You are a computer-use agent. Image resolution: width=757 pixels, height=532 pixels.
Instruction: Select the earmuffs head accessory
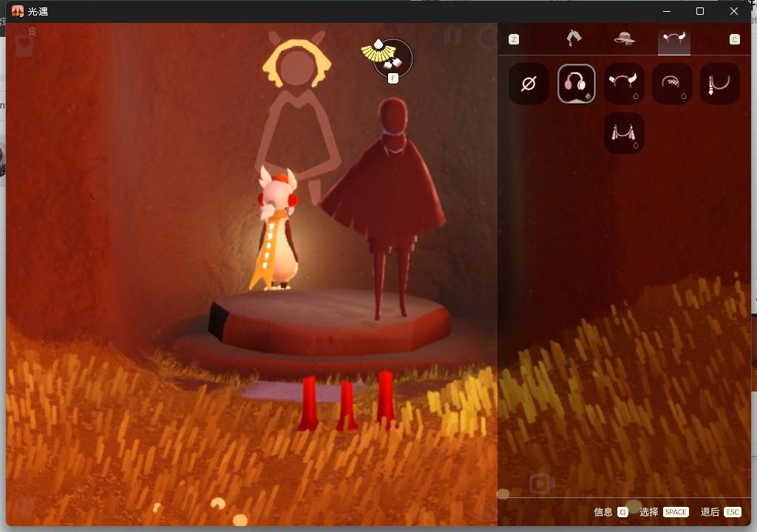(x=576, y=84)
